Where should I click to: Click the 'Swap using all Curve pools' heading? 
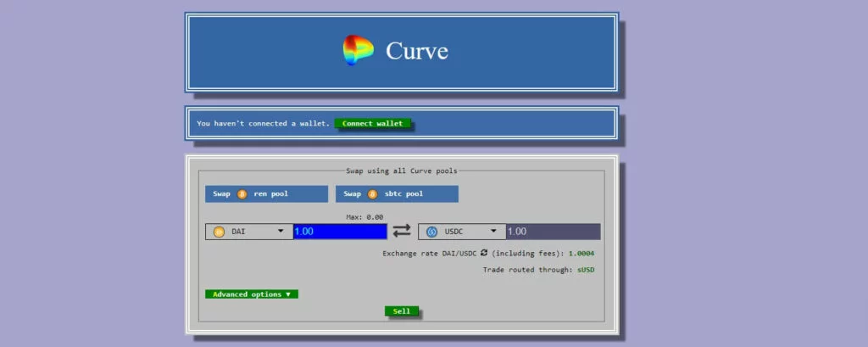pos(401,171)
